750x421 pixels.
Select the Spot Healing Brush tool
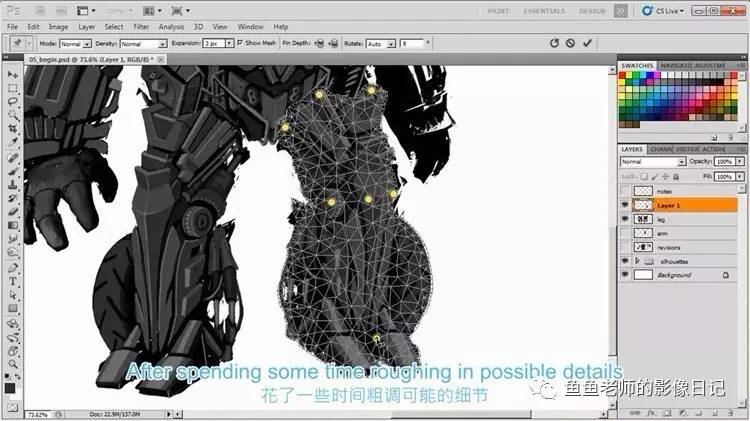tap(12, 158)
